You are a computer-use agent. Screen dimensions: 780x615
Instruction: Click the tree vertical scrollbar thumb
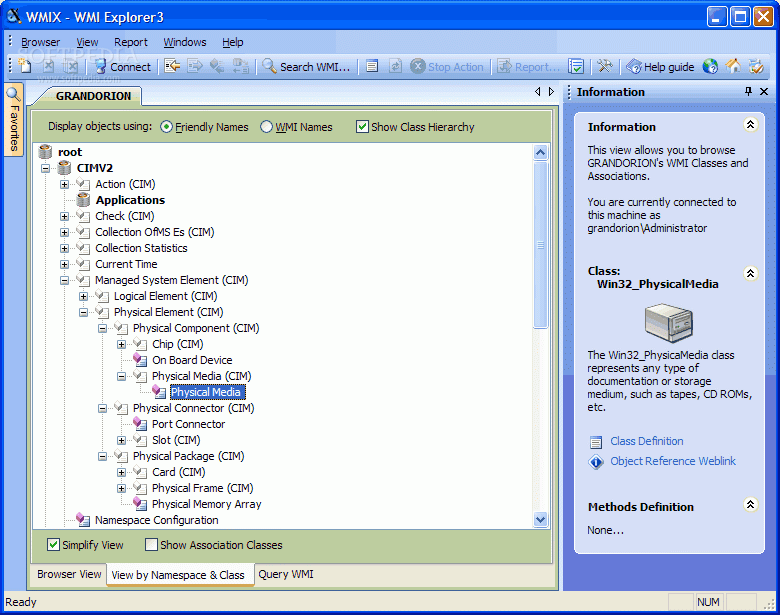click(x=541, y=245)
